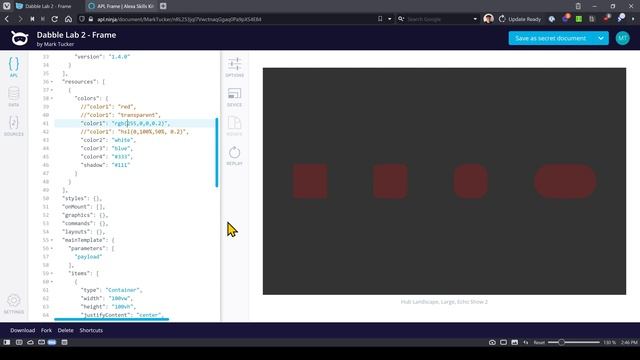Switch to APL Frame Alexa Skills tab
Screen dimensions: 640x360
coord(122,6)
